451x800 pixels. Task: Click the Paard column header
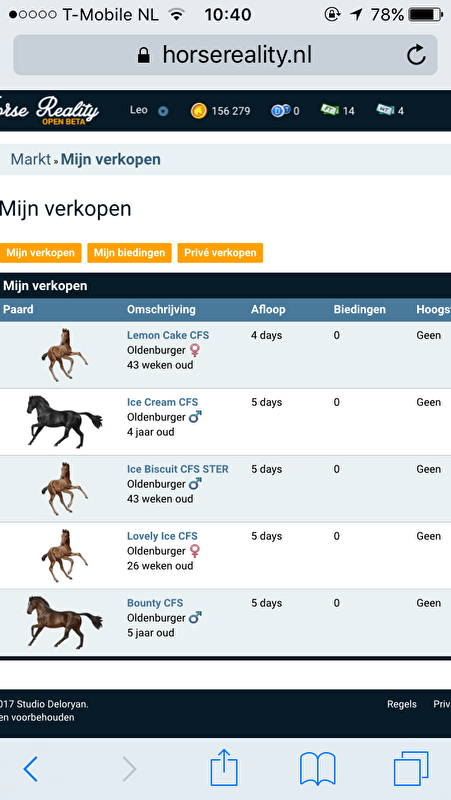point(18,310)
